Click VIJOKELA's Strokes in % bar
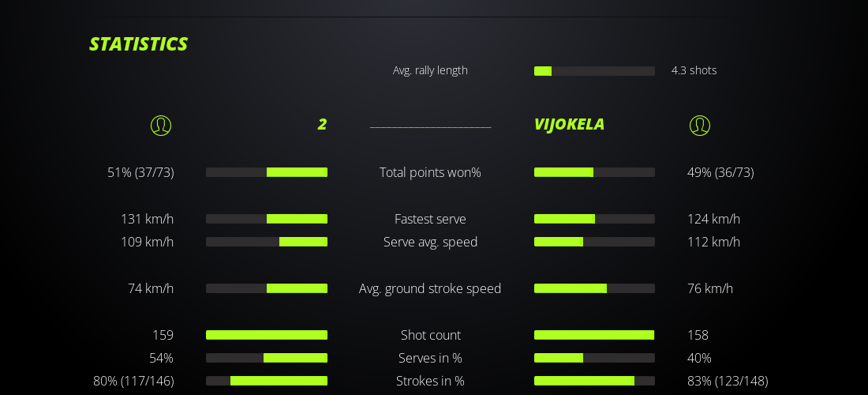This screenshot has height=395, width=868. tap(594, 381)
